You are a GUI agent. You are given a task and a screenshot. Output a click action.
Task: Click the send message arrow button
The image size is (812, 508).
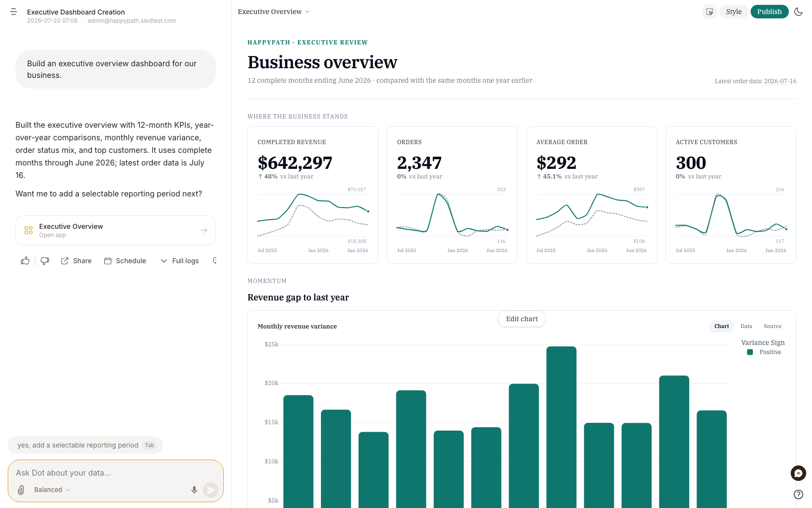[210, 490]
